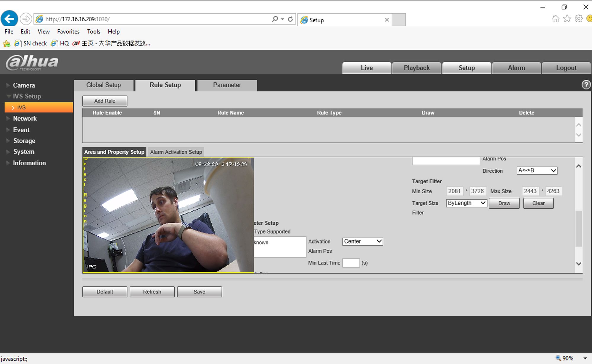Open the help question mark icon
The height and width of the screenshot is (364, 592).
586,85
